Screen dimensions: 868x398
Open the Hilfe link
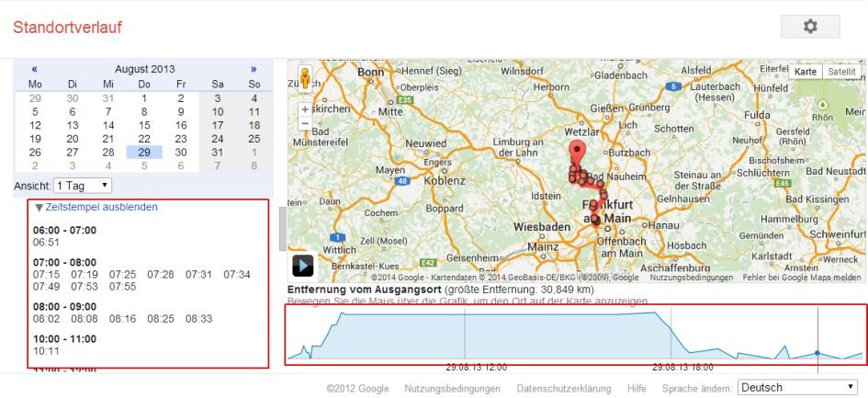point(637,389)
